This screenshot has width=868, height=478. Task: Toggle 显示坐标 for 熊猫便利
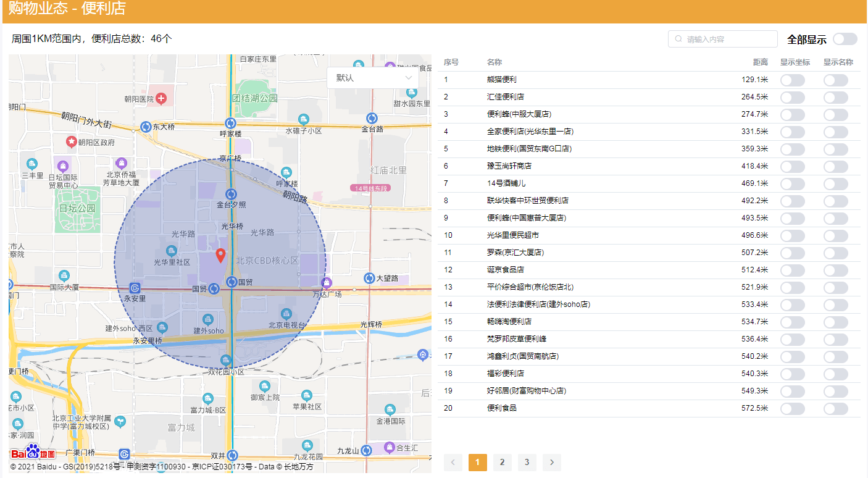(x=793, y=80)
